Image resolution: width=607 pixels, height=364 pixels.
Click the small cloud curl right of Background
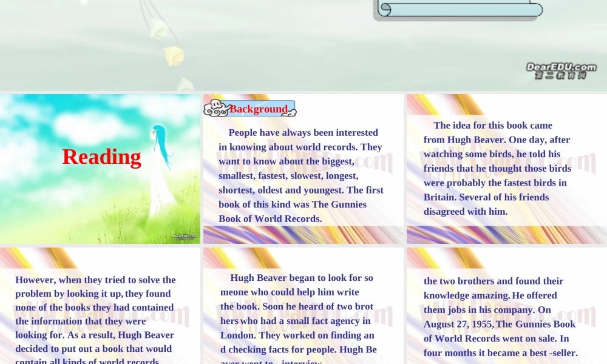click(291, 112)
